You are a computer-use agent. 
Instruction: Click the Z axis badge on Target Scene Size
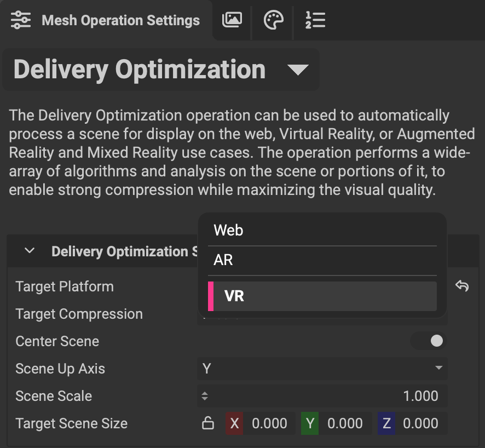(x=388, y=423)
